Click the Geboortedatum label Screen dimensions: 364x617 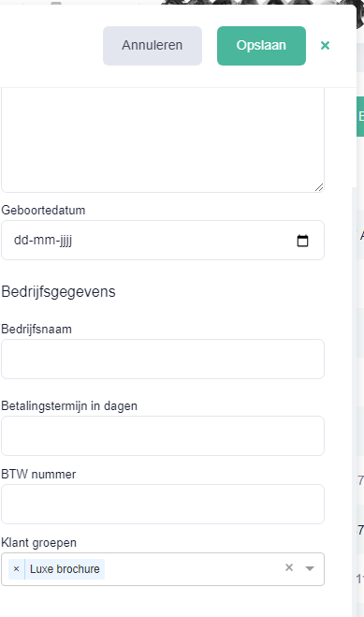43,210
